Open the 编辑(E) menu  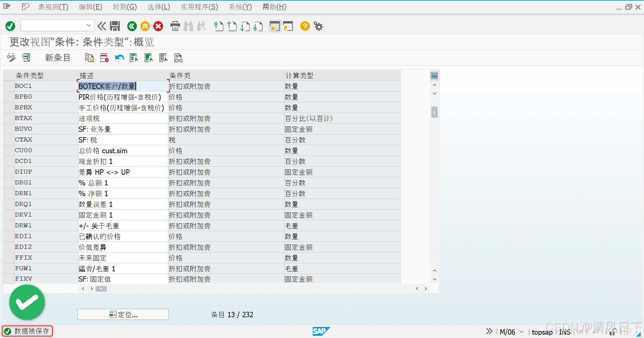[x=91, y=7]
